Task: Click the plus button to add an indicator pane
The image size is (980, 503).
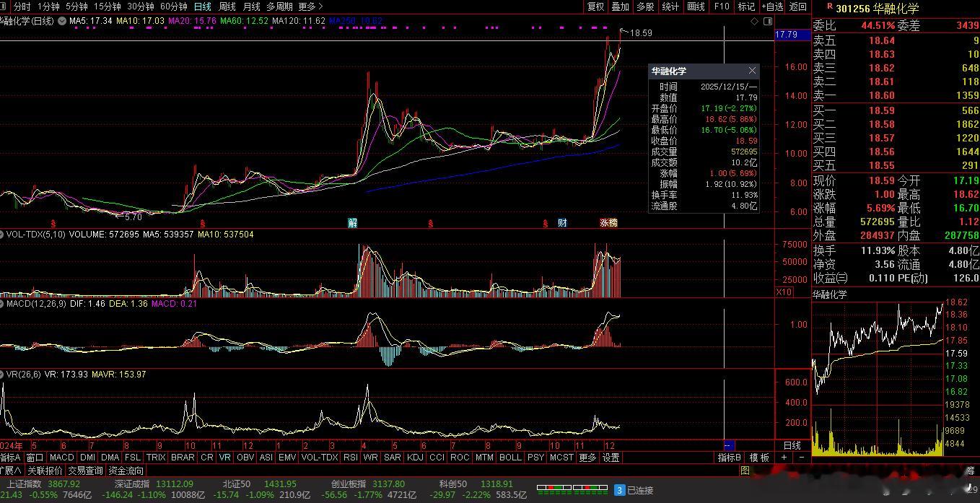Action: pyautogui.click(x=784, y=458)
